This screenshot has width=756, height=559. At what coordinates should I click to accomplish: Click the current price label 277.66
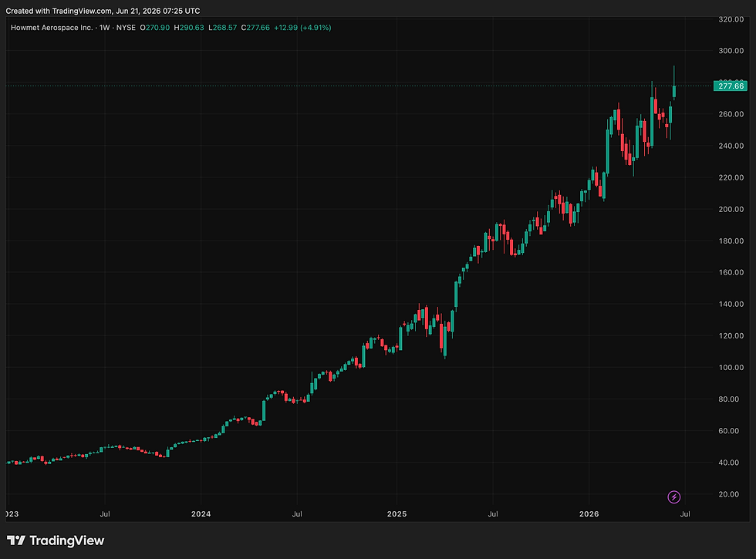click(x=731, y=86)
